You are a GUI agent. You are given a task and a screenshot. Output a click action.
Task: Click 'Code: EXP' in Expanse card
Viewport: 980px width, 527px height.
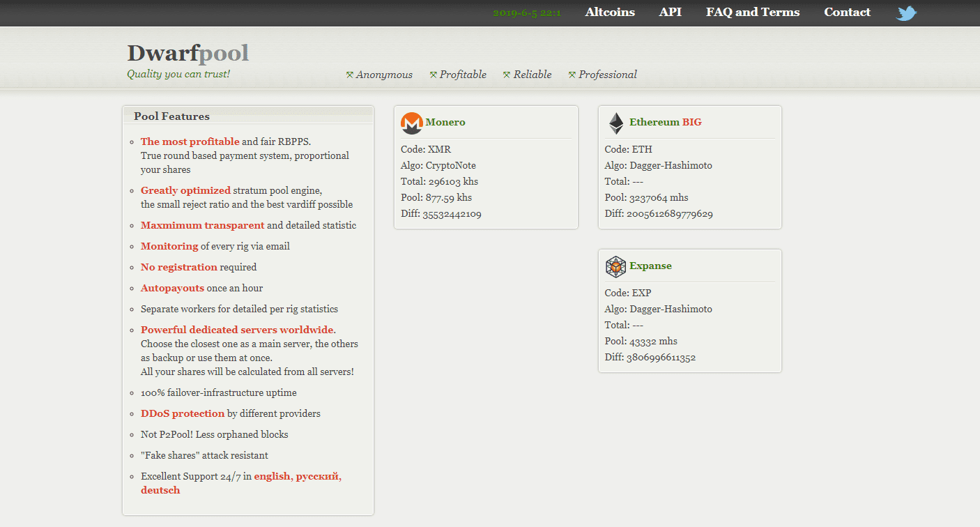click(x=629, y=293)
